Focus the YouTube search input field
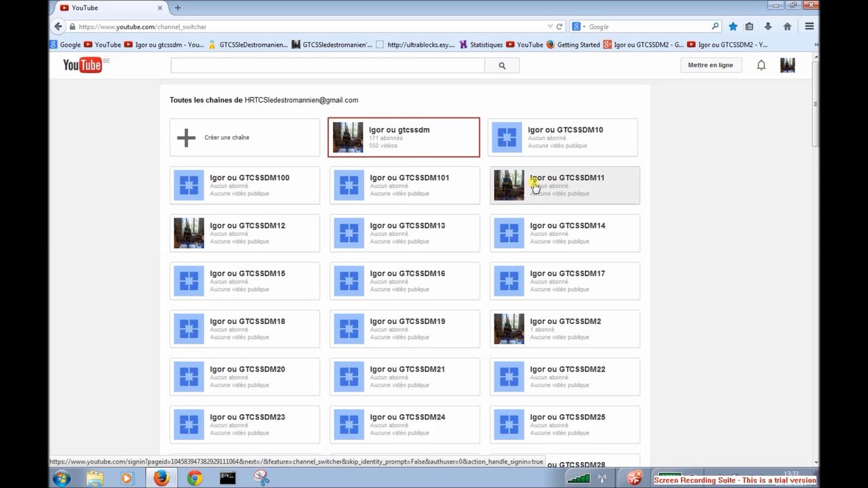 tap(328, 66)
